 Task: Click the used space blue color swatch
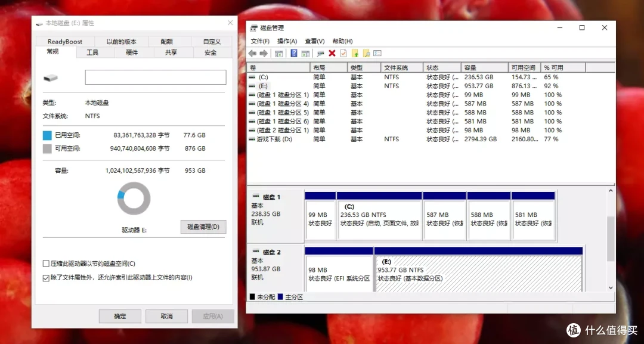pyautogui.click(x=47, y=135)
